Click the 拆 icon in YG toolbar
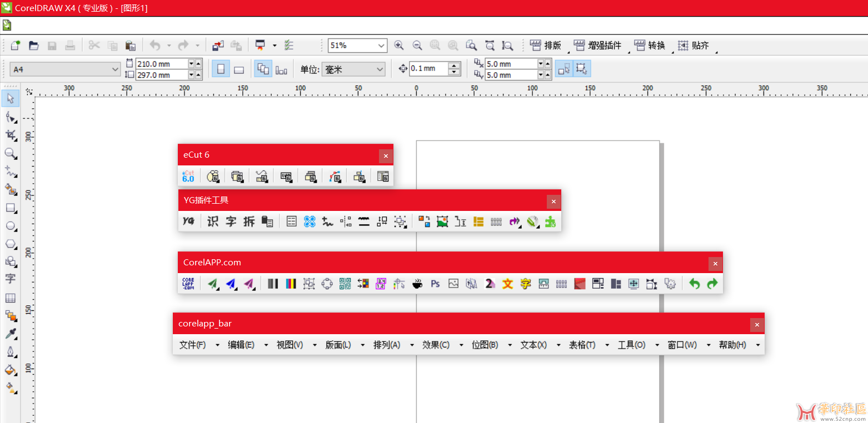The image size is (868, 423). 249,221
